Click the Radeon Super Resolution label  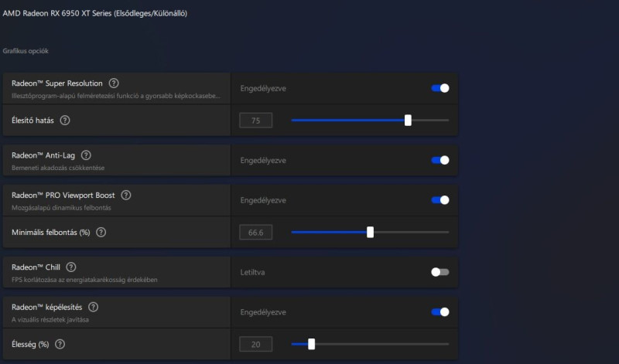[56, 83]
